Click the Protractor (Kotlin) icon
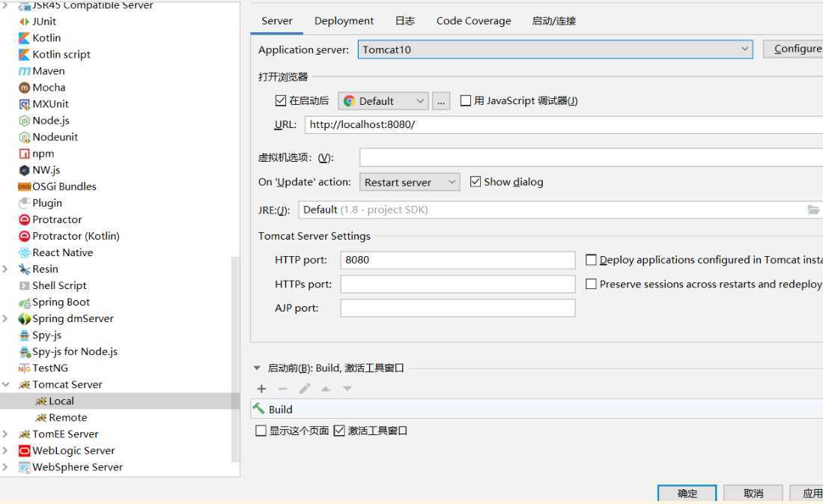Screen dimensions: 823x504 24,236
